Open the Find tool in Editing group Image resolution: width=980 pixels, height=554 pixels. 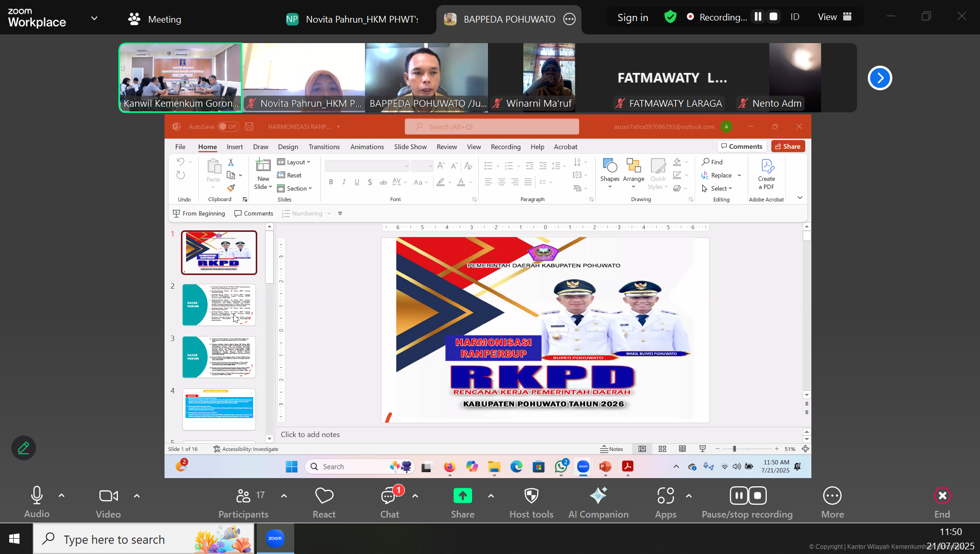tap(713, 162)
